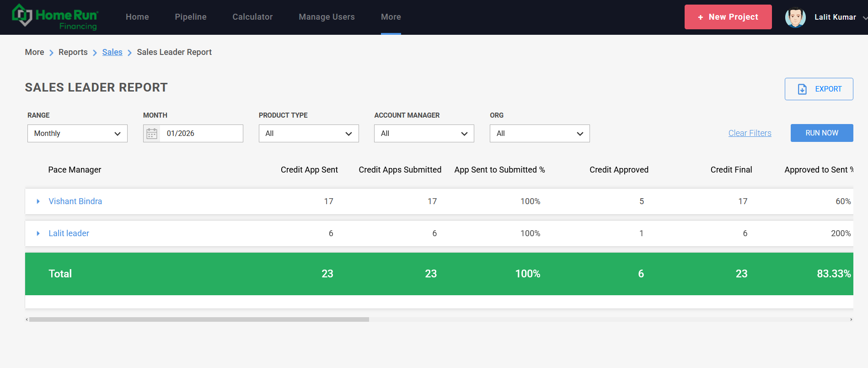868x368 pixels.
Task: Go to the Pipeline menu
Action: pyautogui.click(x=191, y=17)
